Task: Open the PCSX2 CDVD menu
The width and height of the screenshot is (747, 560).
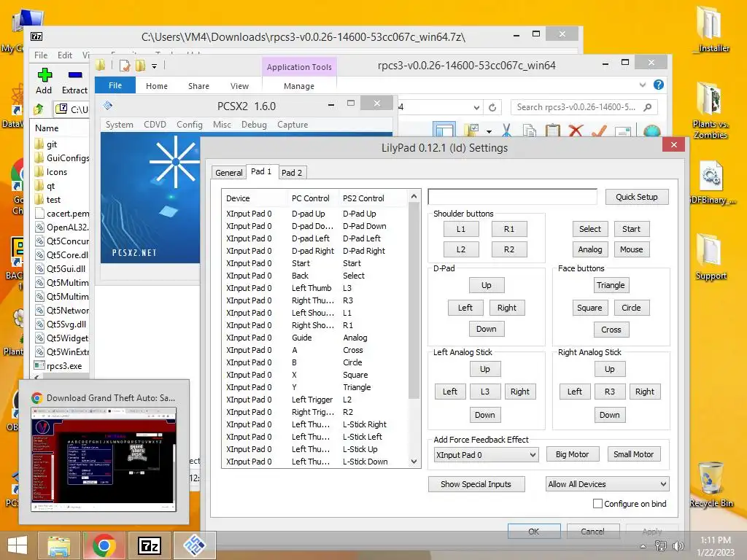Action: pyautogui.click(x=155, y=124)
